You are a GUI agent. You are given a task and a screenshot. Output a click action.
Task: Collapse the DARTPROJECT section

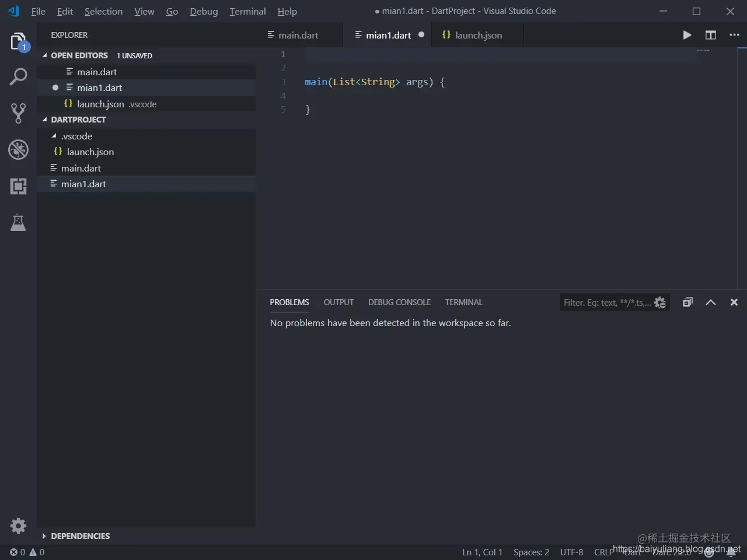click(45, 120)
